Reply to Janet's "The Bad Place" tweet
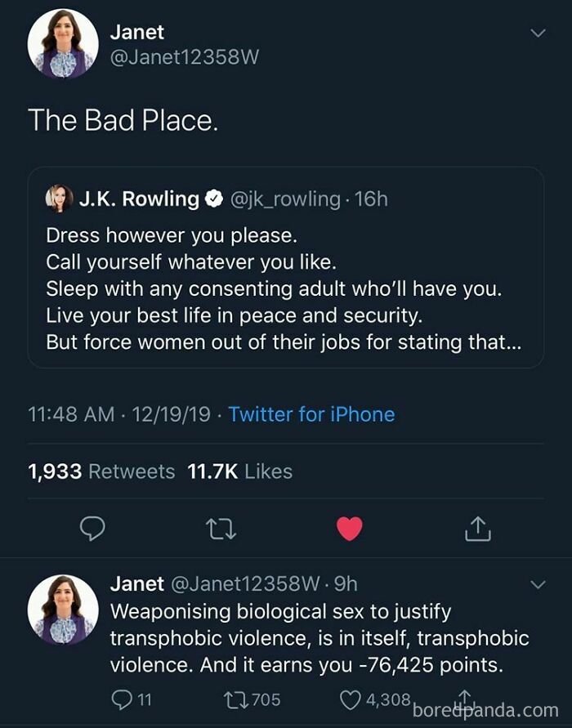Screen dimensions: 572x728 [92, 528]
